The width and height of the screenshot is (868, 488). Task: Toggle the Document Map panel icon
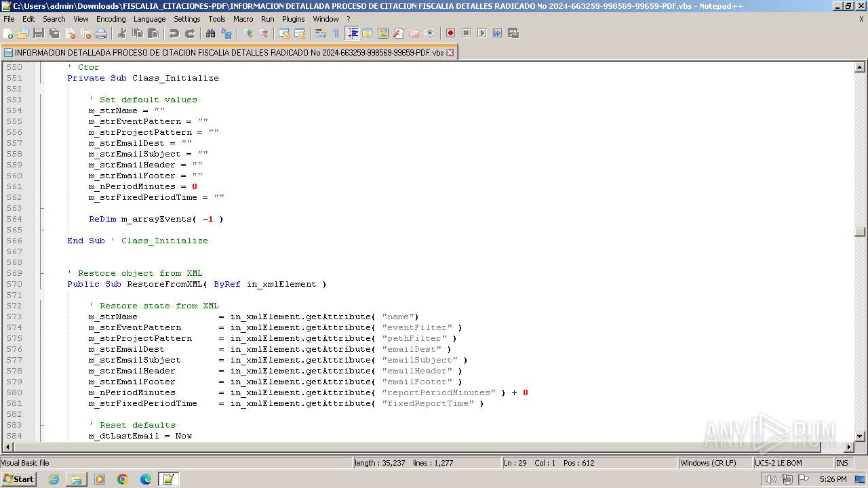tap(383, 33)
